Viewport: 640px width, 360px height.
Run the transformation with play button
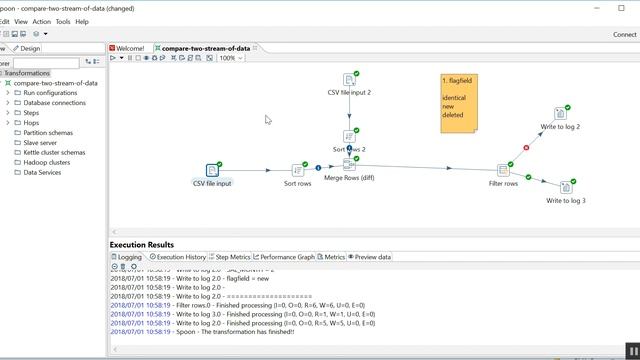(113, 58)
